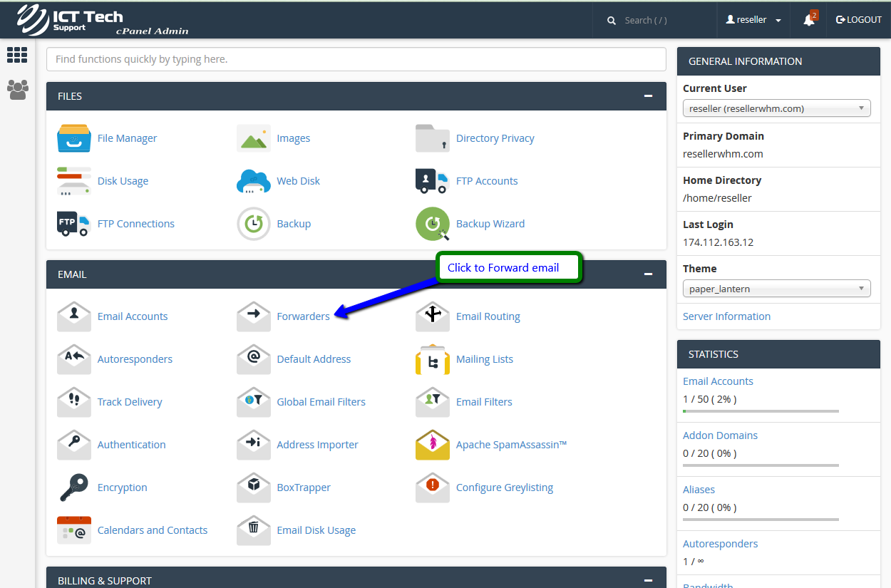The height and width of the screenshot is (588, 891).
Task: Collapse the BILLING & SUPPORT section
Action: click(648, 581)
